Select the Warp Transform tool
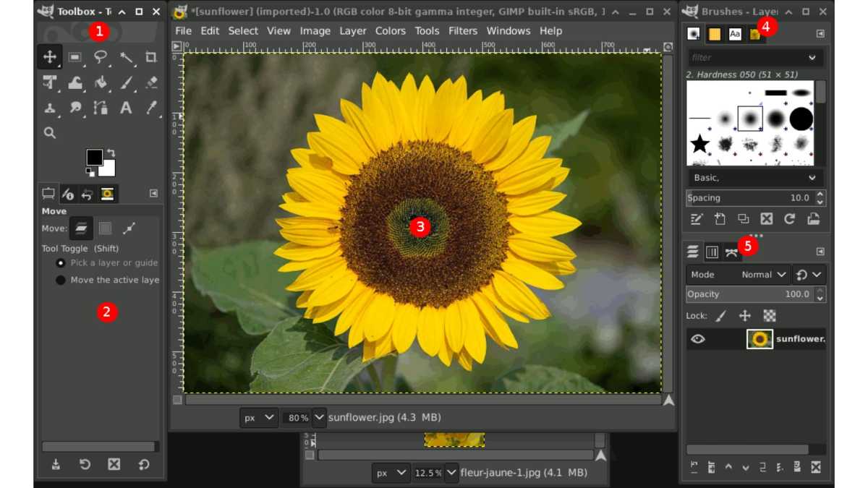The height and width of the screenshot is (488, 868). pos(75,82)
